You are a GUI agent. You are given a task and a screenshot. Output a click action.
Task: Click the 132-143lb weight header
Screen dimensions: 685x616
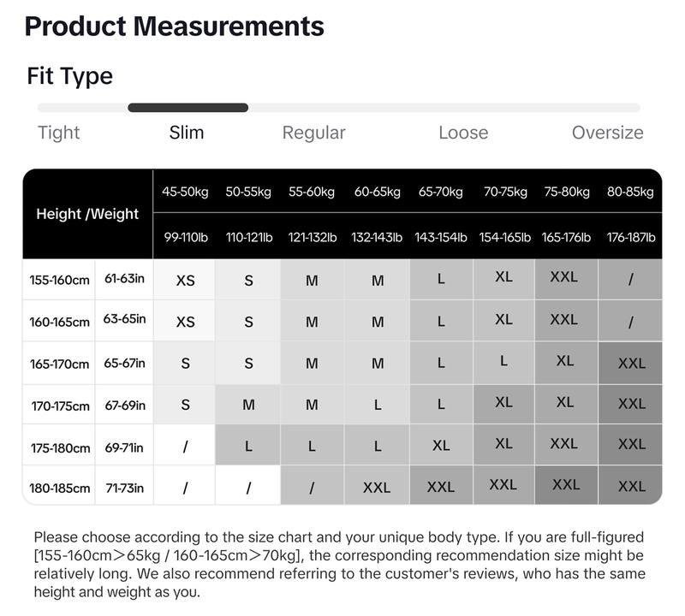pyautogui.click(x=377, y=237)
